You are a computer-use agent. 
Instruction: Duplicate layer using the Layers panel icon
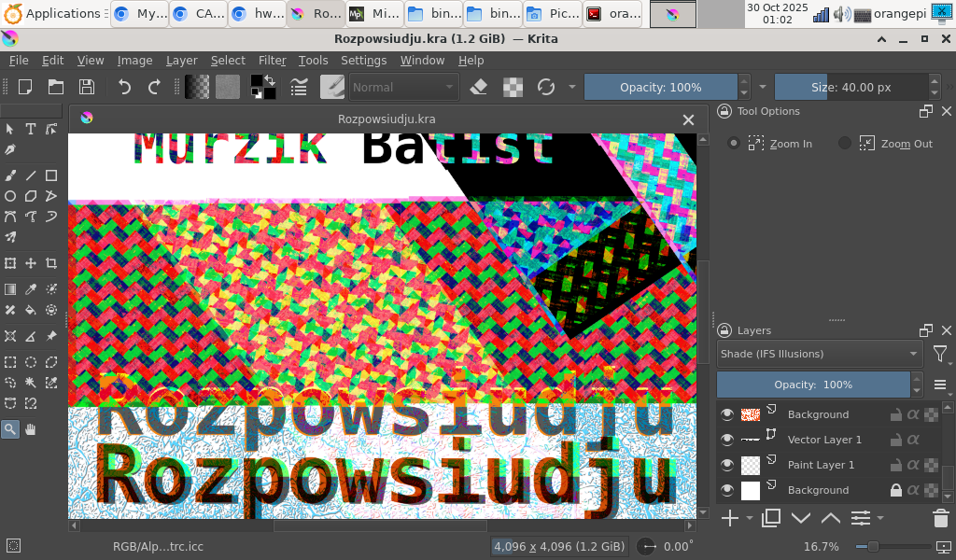(771, 518)
